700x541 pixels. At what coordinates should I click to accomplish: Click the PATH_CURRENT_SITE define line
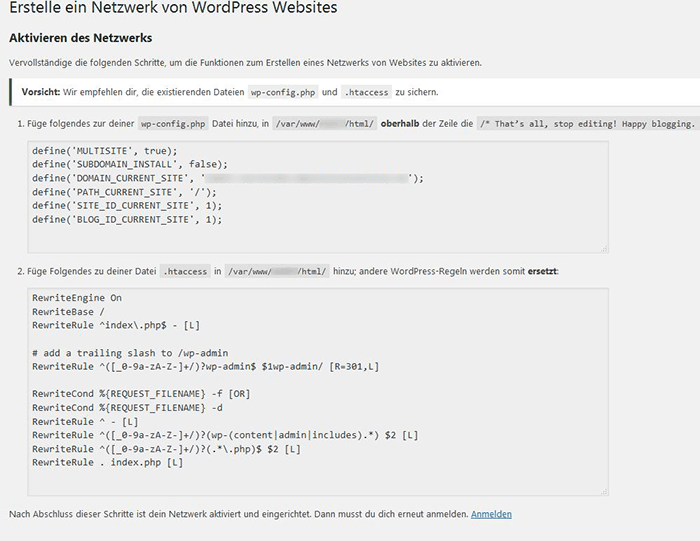tap(124, 192)
